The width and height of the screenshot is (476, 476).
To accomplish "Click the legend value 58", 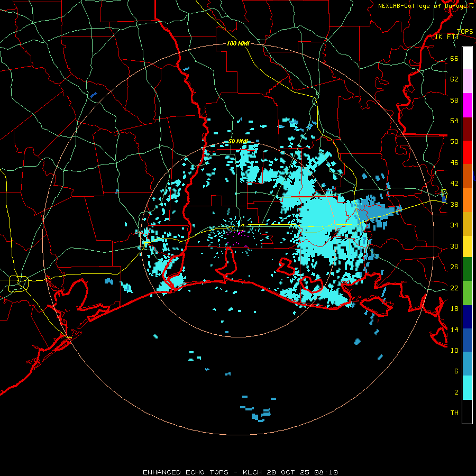I will tap(454, 100).
